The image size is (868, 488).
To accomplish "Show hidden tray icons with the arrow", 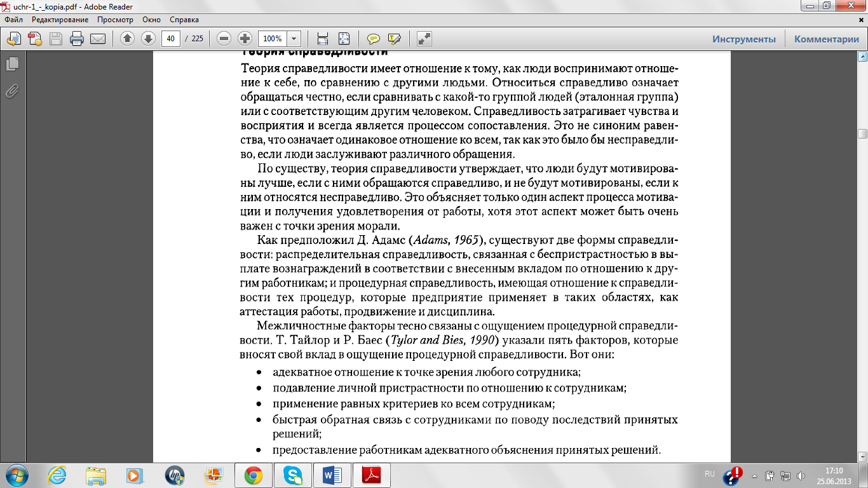I will tap(754, 475).
